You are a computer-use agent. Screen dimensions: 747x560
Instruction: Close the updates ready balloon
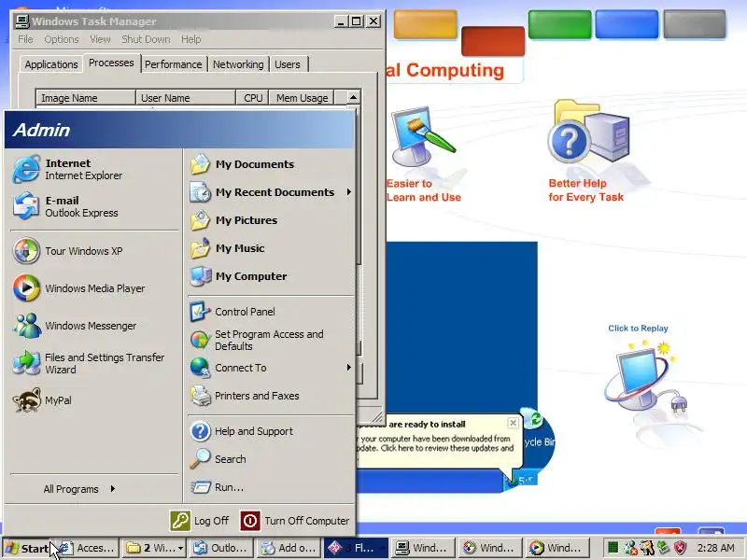513,423
